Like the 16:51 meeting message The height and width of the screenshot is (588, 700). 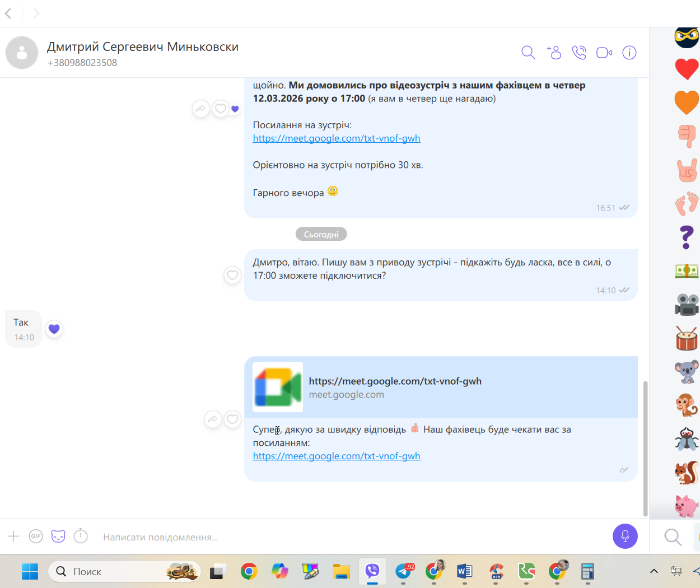coord(221,109)
